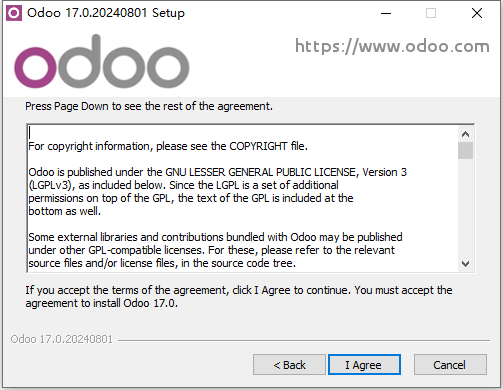Click the 'Press Page Down' instruction text

click(149, 106)
